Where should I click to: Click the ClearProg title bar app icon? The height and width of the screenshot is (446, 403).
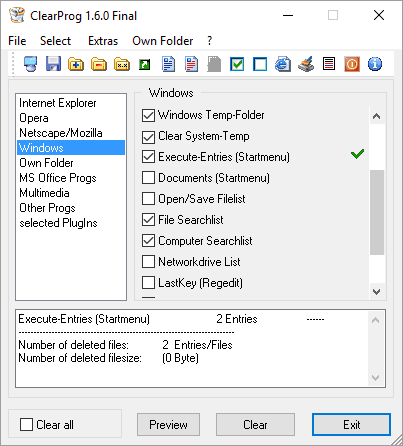click(x=17, y=15)
